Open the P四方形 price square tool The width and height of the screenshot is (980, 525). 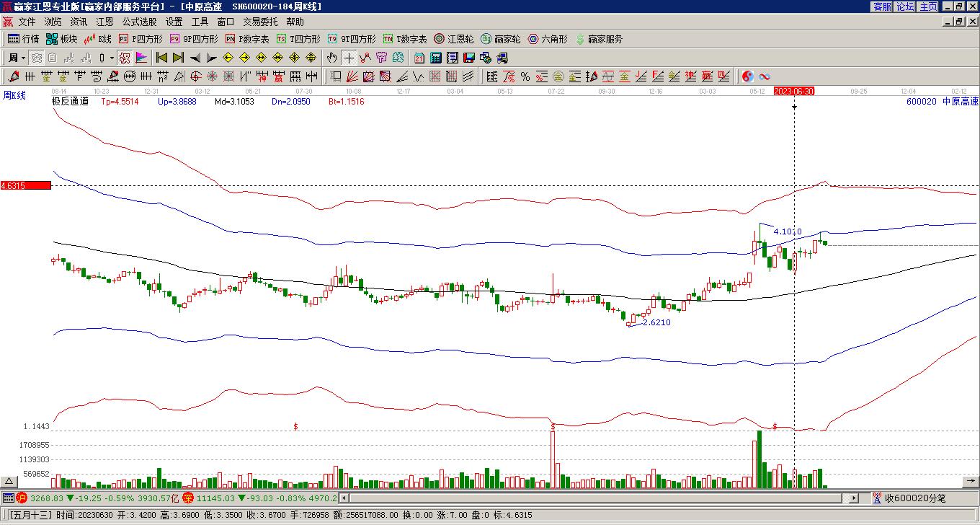click(141, 39)
